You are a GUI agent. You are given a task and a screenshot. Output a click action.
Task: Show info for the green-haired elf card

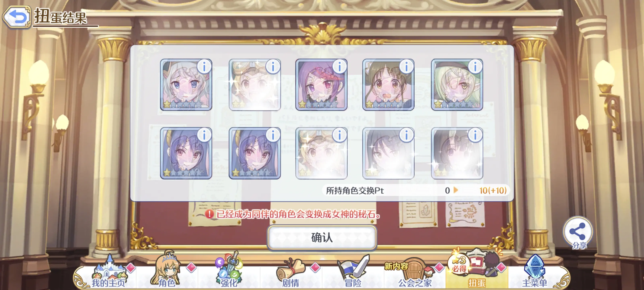475,66
